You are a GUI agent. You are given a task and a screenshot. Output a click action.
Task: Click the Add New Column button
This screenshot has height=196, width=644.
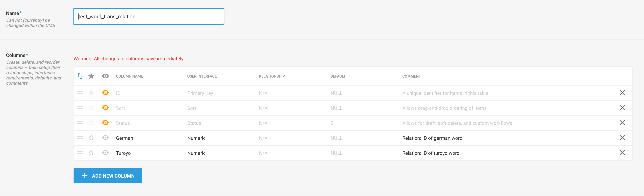coord(108,176)
